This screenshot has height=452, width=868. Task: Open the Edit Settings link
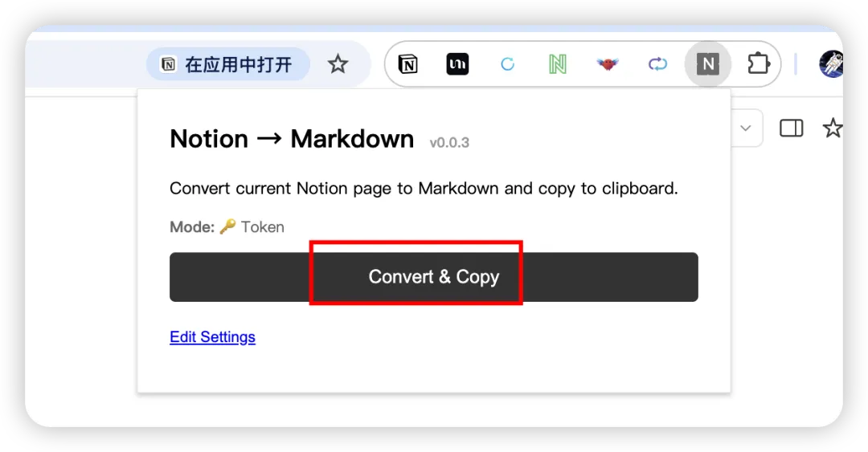tap(212, 337)
